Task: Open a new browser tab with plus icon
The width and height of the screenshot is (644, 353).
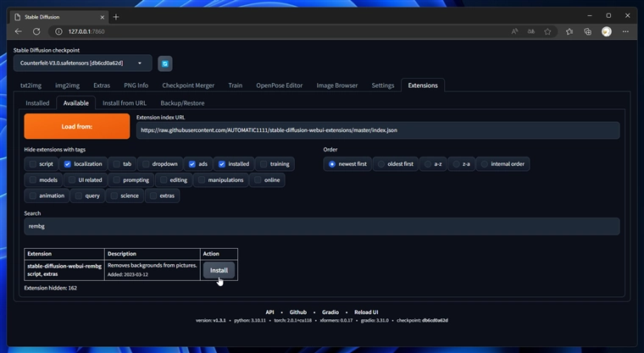Action: click(x=116, y=17)
